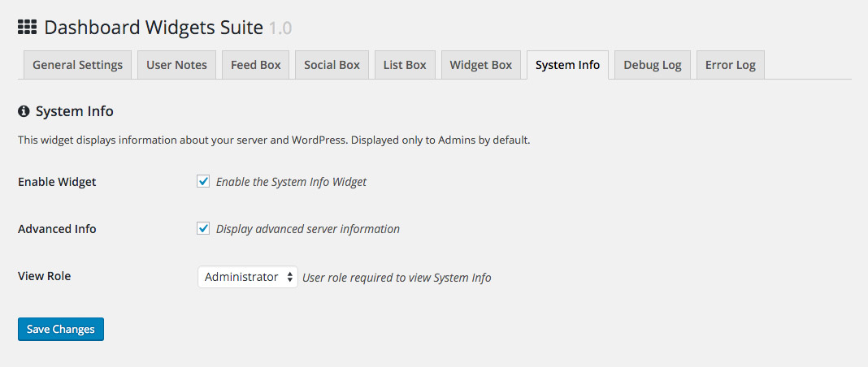The image size is (868, 367).
Task: Open the Administrator view role dropdown
Action: coord(247,277)
